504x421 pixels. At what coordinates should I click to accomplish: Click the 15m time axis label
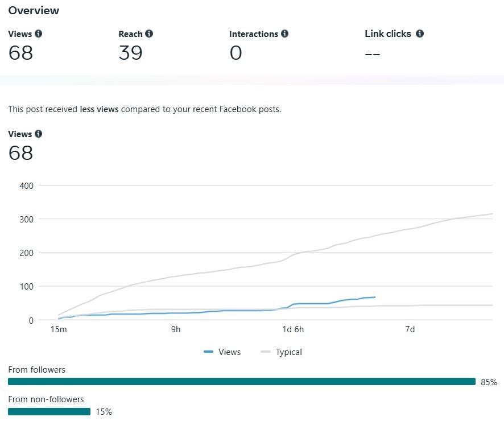point(58,329)
